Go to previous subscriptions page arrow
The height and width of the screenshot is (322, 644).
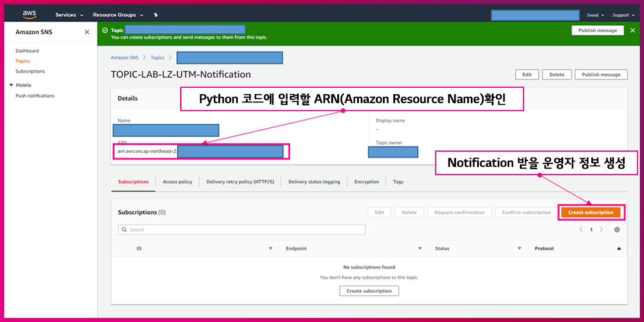(581, 229)
